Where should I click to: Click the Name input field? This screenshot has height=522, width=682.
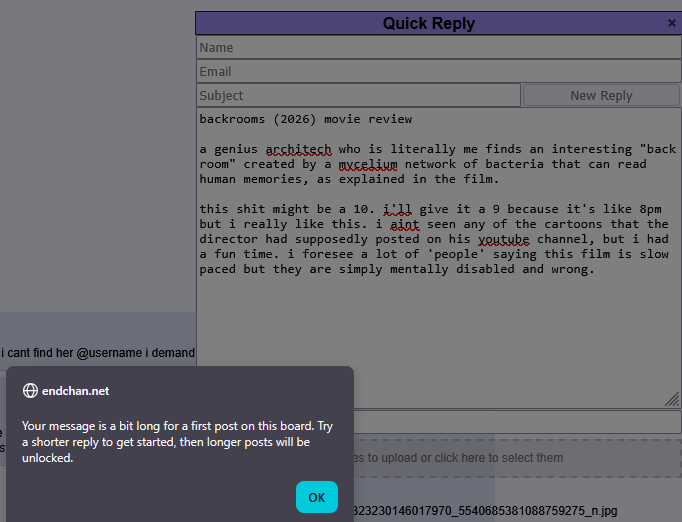[439, 47]
